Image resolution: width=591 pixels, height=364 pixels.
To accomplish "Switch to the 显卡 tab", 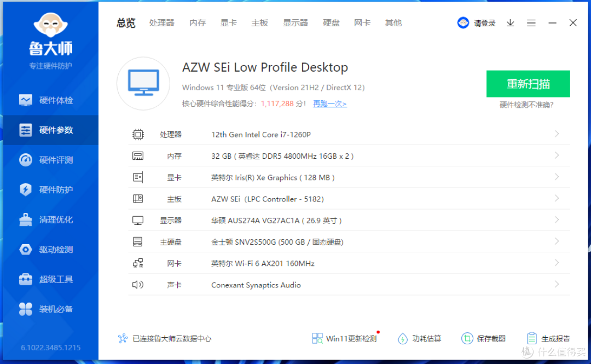I will [x=228, y=23].
